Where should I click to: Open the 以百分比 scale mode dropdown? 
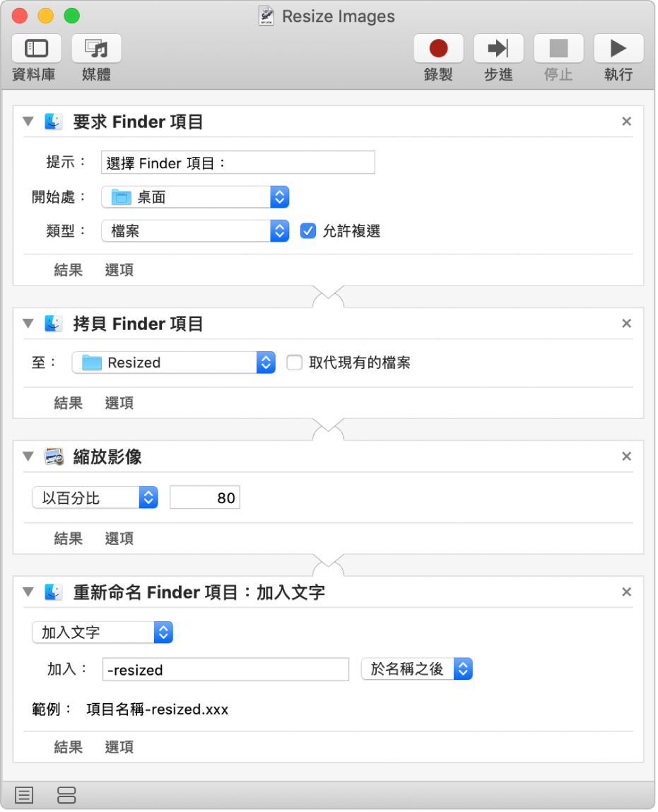coord(95,498)
